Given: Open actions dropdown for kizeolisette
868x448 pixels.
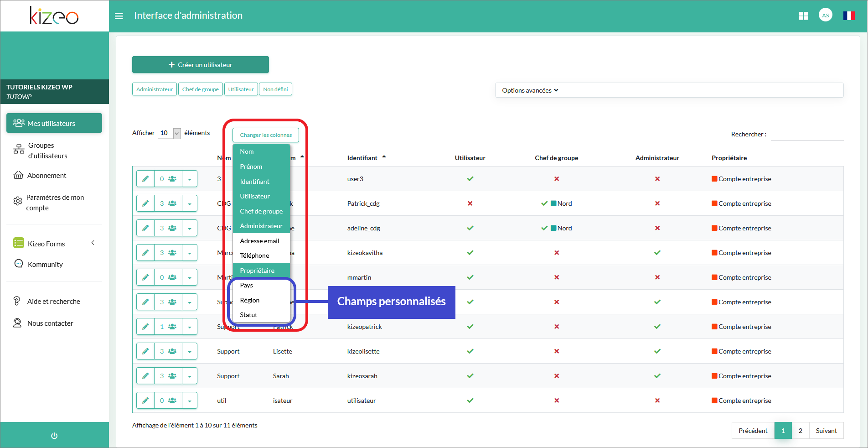Looking at the screenshot, I should coord(190,351).
